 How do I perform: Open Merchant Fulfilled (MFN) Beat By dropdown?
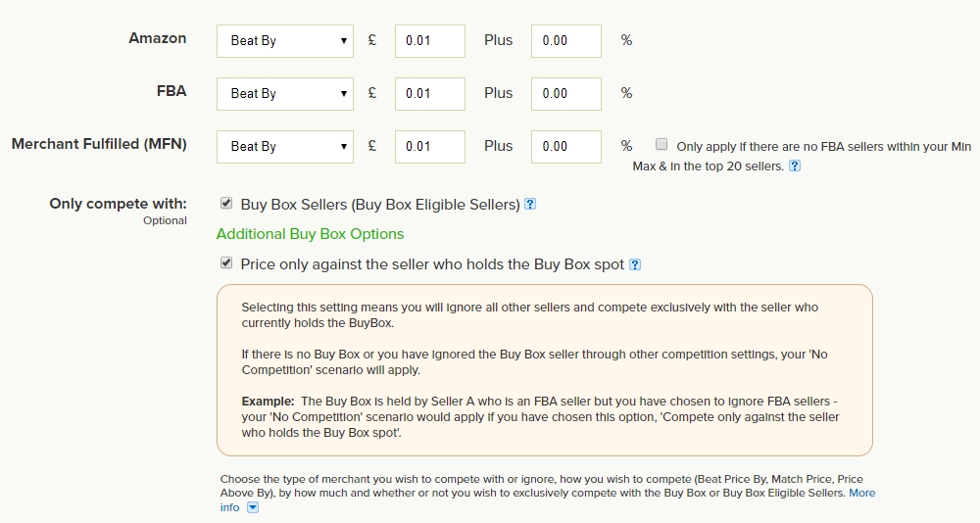point(284,147)
